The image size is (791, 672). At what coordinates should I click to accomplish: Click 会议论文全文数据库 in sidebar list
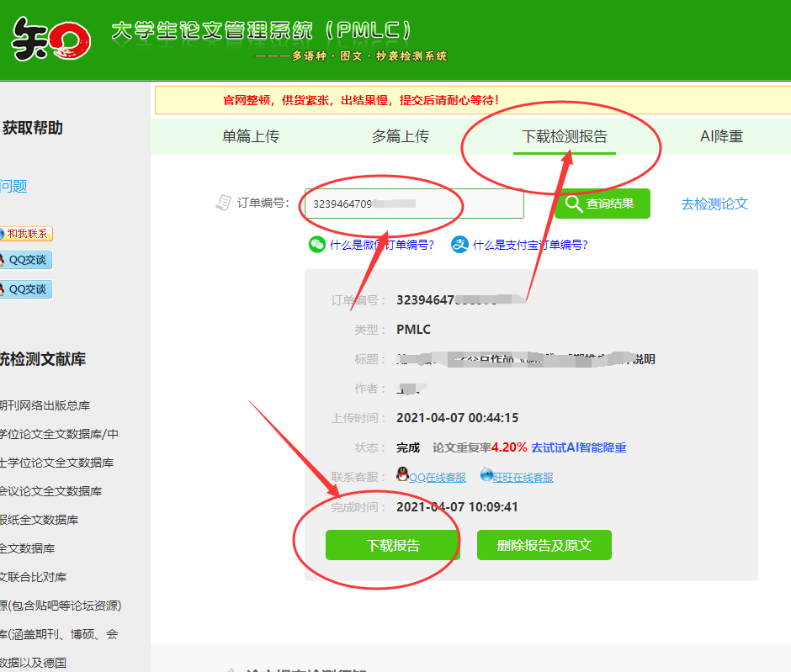(x=51, y=491)
